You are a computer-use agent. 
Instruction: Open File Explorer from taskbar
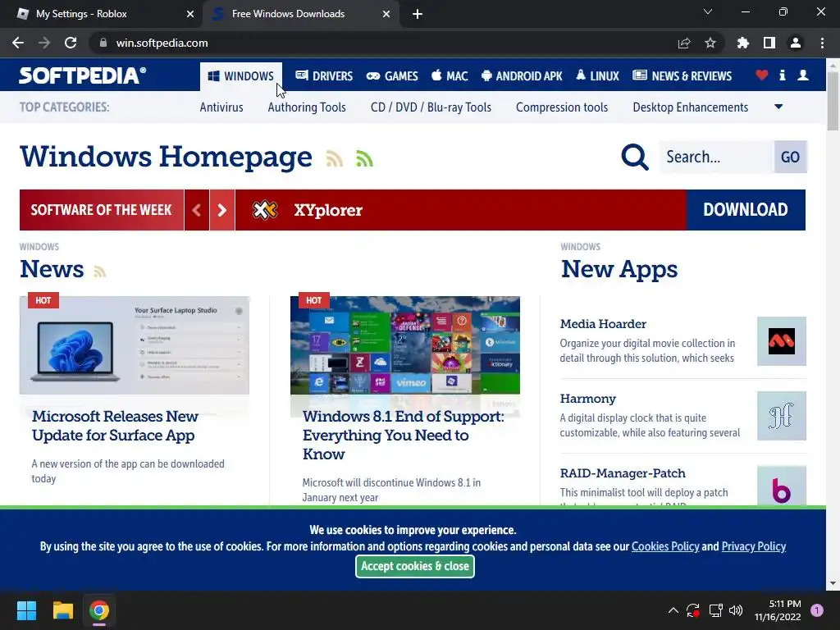pos(62,610)
